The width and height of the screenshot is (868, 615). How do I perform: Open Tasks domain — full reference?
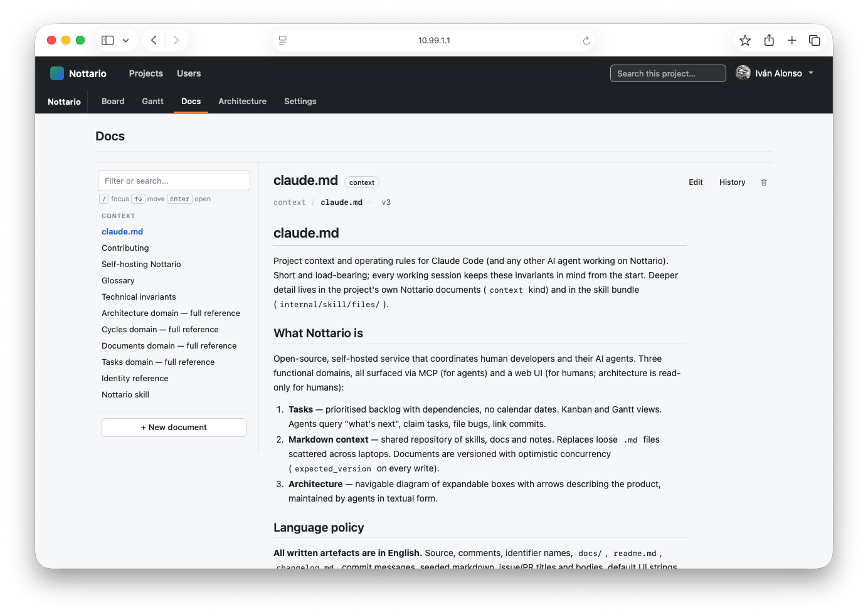158,362
